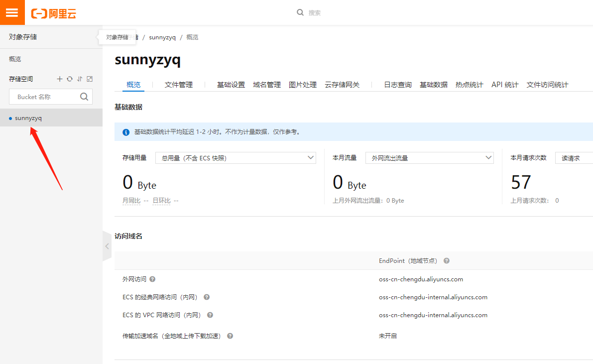Open help for ECS 的 VPC 网络访问
This screenshot has width=593, height=364.
coord(210,315)
